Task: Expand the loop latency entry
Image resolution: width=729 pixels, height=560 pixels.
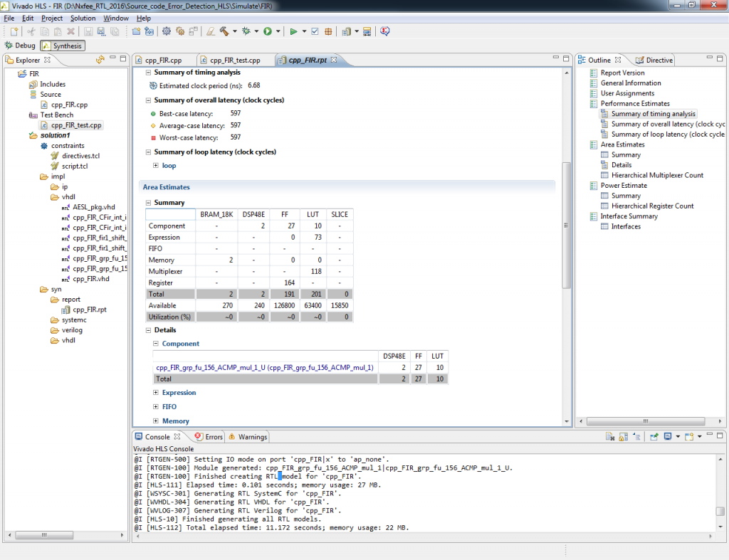Action: pos(156,166)
